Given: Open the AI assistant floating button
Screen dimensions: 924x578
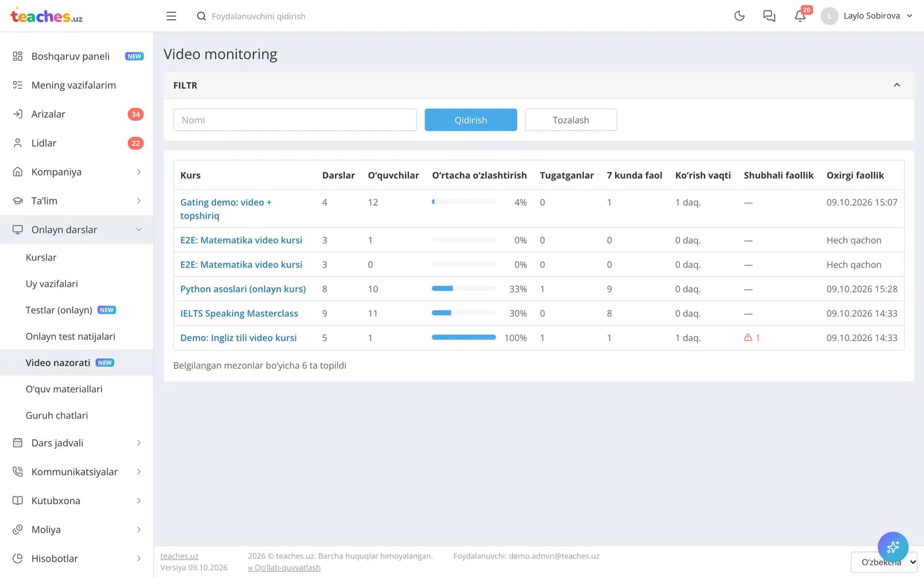Looking at the screenshot, I should pos(893,547).
